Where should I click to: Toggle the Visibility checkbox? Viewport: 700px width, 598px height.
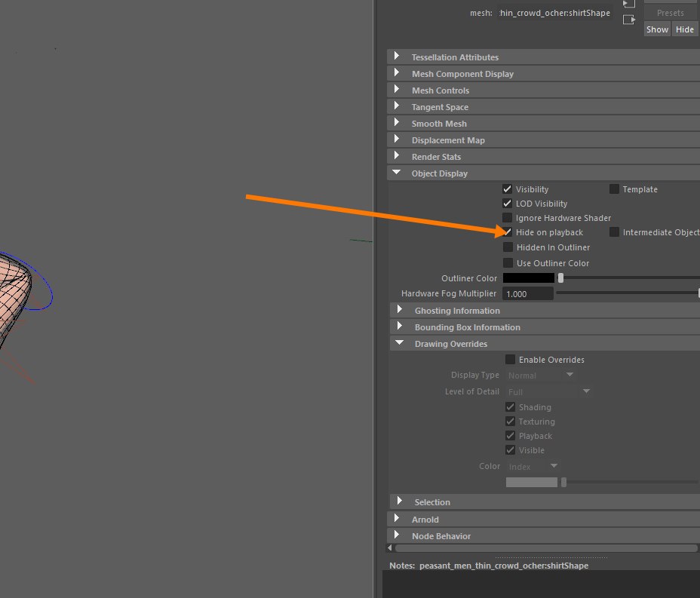pyautogui.click(x=507, y=189)
